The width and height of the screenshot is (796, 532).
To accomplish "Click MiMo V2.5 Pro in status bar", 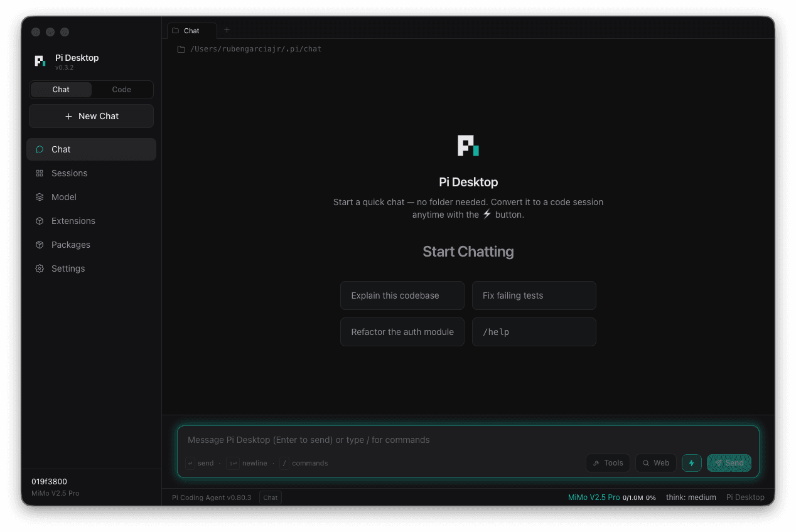I will [x=594, y=497].
